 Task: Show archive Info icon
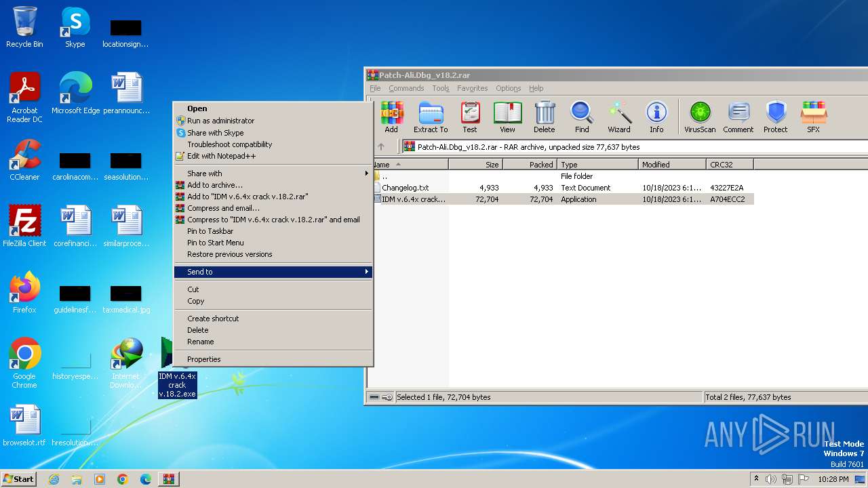click(656, 117)
